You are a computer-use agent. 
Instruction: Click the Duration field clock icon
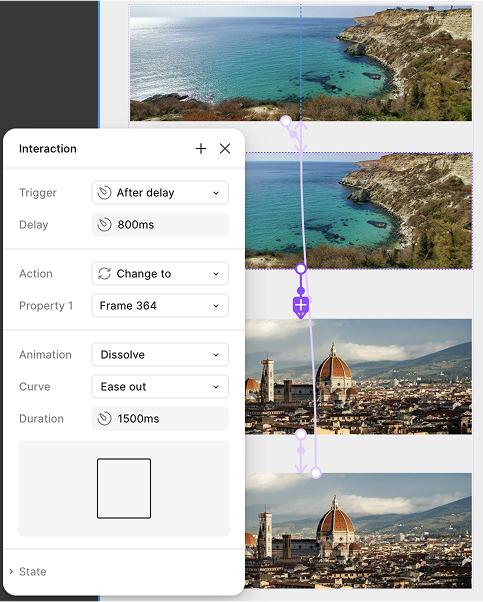104,418
